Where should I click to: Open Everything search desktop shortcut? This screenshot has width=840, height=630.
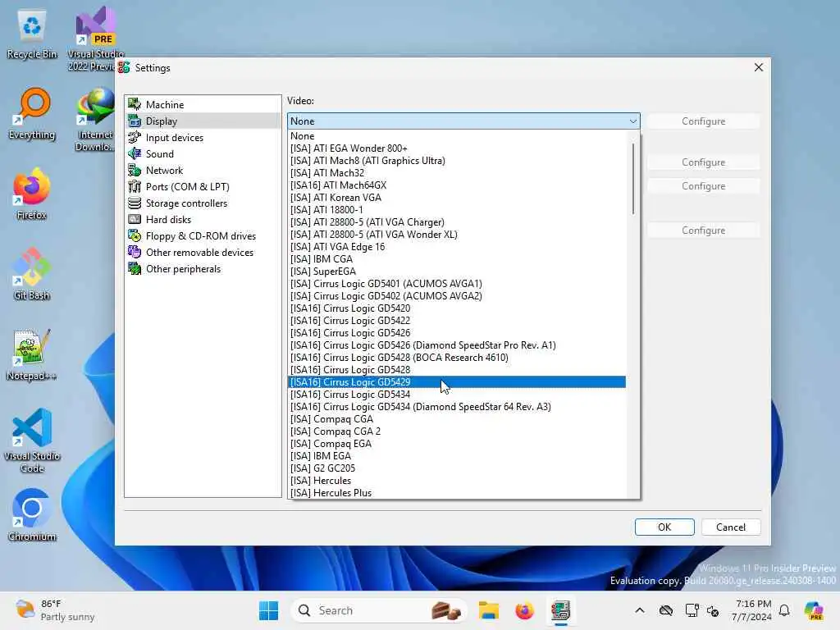click(32, 113)
